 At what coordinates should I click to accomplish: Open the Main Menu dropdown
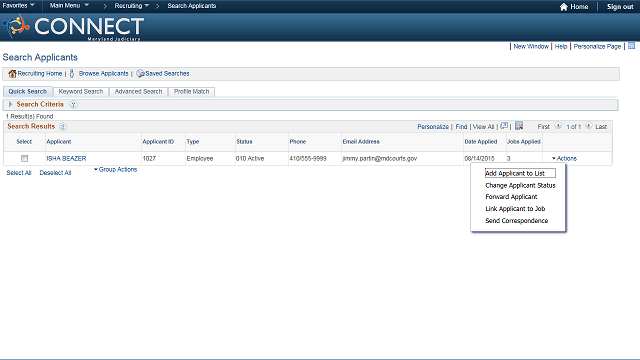[x=69, y=6]
